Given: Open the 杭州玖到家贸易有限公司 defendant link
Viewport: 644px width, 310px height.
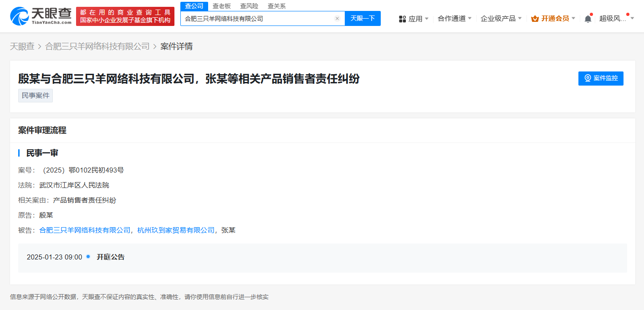Looking at the screenshot, I should (x=176, y=230).
